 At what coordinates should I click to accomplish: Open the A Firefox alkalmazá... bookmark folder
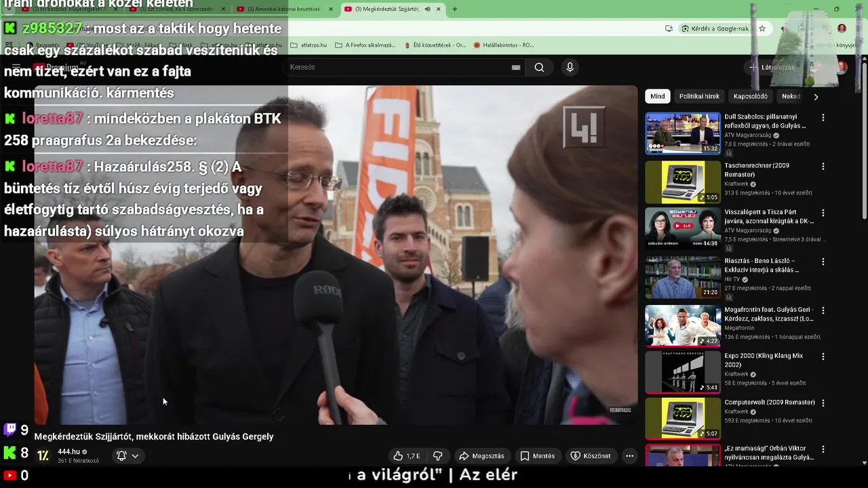click(365, 45)
